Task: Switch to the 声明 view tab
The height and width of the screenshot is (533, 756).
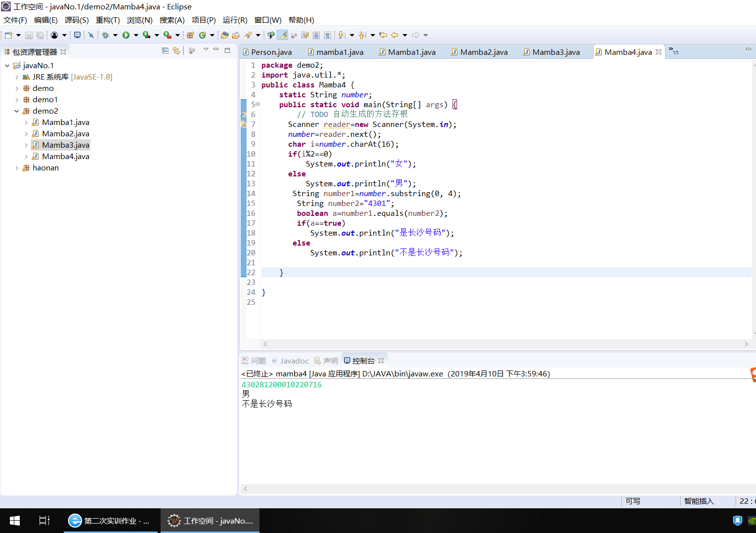Action: click(x=326, y=361)
